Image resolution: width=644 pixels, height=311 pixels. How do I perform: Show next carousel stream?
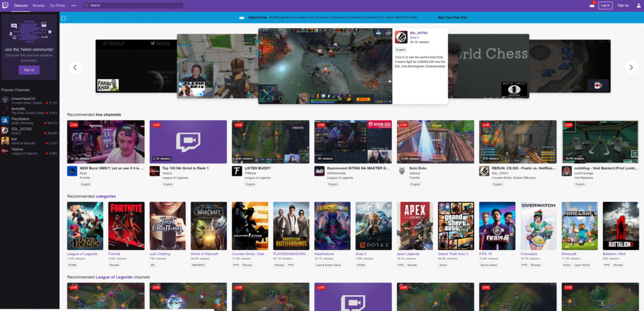click(631, 67)
